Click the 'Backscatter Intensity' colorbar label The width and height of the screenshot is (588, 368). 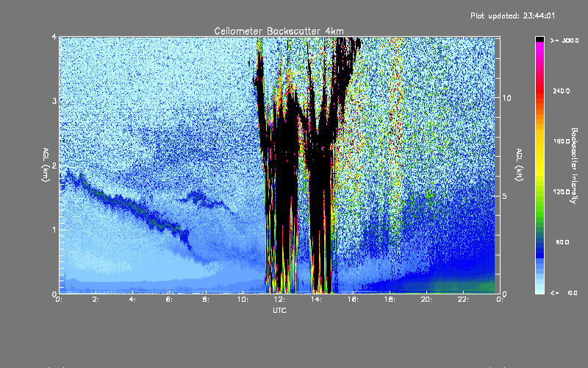pyautogui.click(x=574, y=166)
